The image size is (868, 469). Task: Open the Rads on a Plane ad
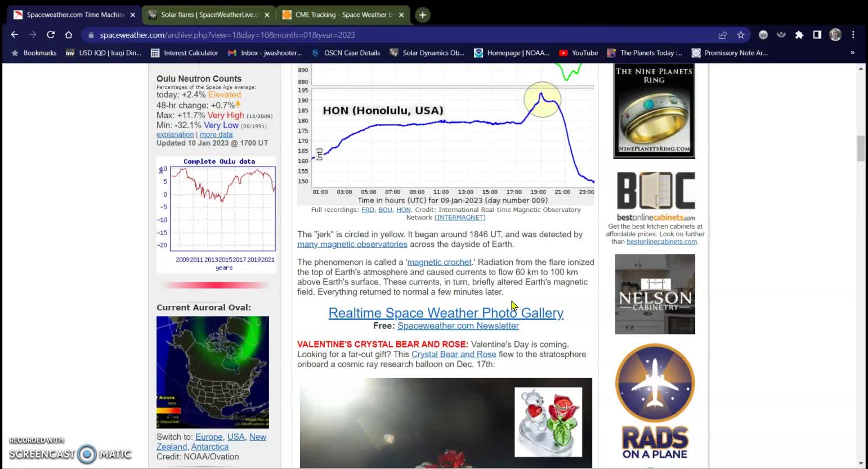655,402
